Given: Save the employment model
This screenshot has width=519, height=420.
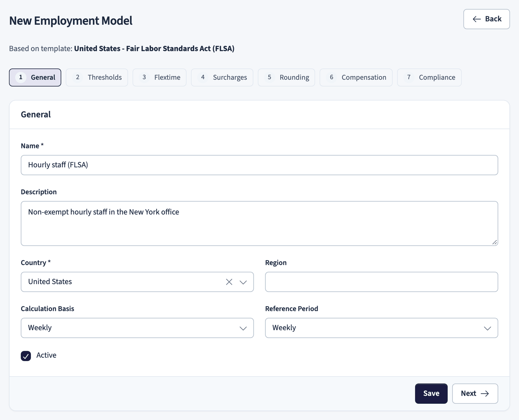Looking at the screenshot, I should pyautogui.click(x=431, y=393).
